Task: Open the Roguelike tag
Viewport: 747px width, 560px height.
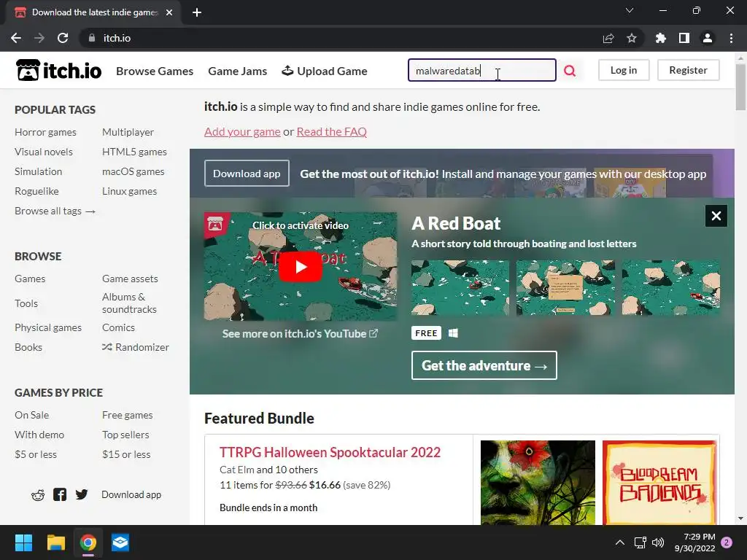Action: coord(36,191)
